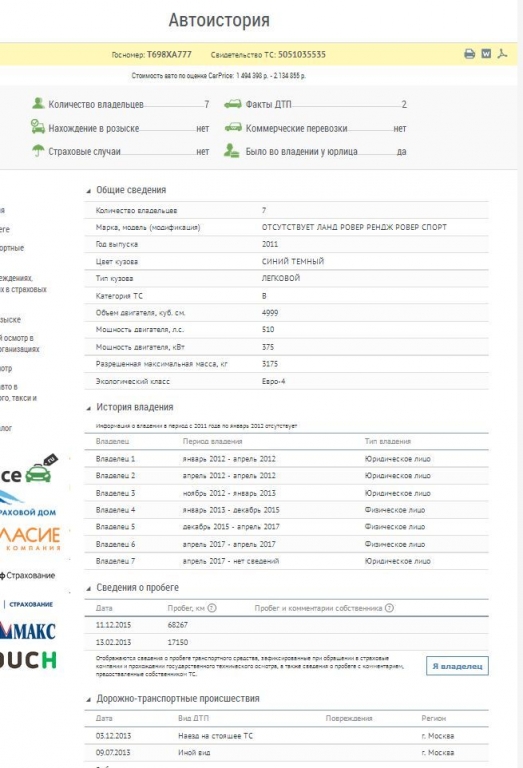The width and height of the screenshot is (523, 768).
Task: Click the Факты ДТП summary row
Action: [315, 104]
